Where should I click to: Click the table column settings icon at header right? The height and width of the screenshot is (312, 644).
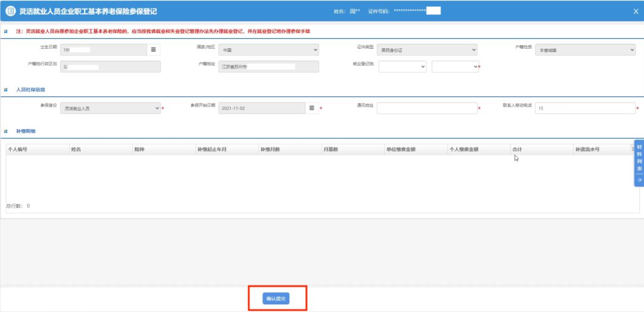(x=633, y=149)
